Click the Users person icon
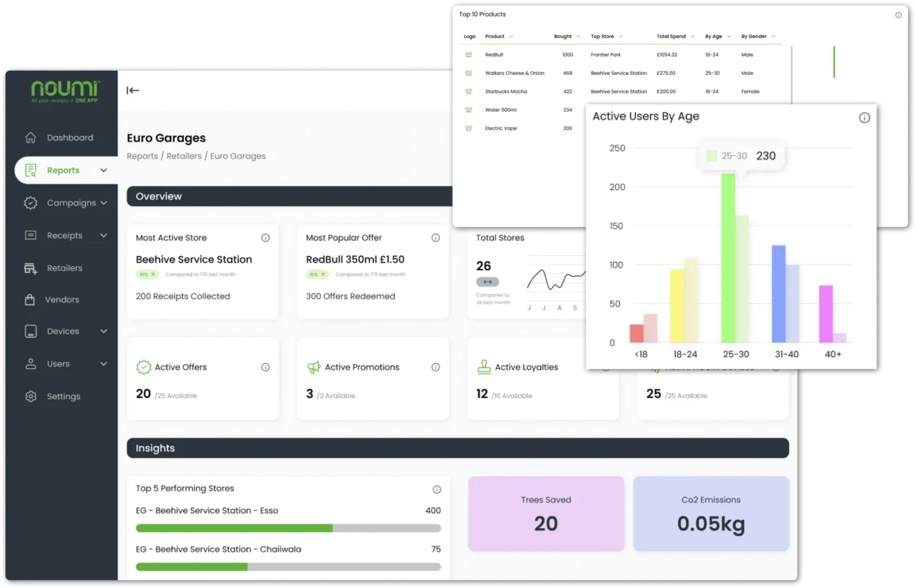916x588 pixels. click(x=31, y=364)
